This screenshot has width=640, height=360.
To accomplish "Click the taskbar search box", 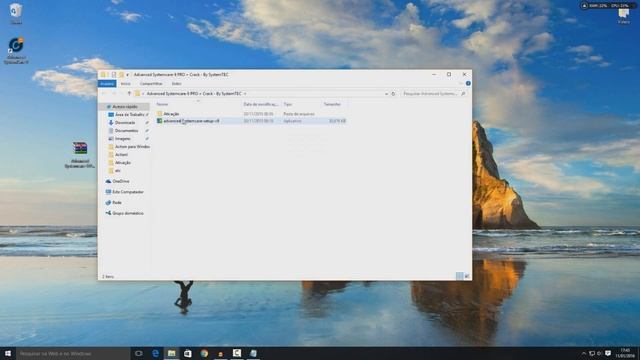I will pos(73,353).
